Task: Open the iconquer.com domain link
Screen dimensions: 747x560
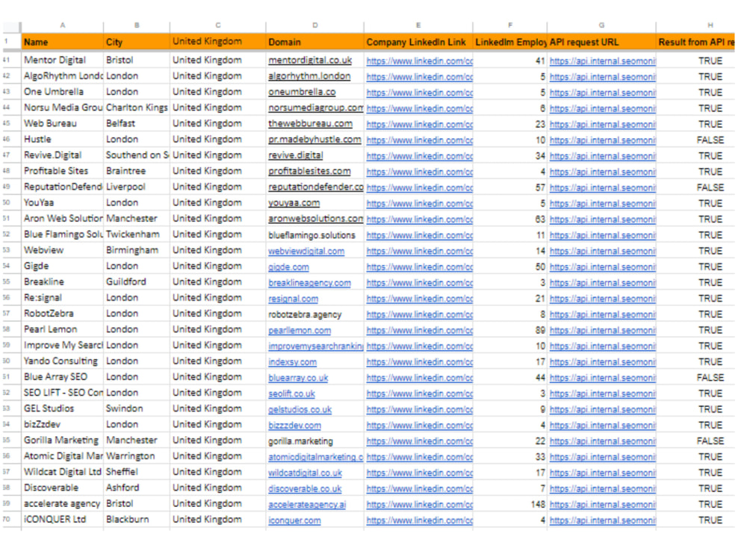Action: 294,520
